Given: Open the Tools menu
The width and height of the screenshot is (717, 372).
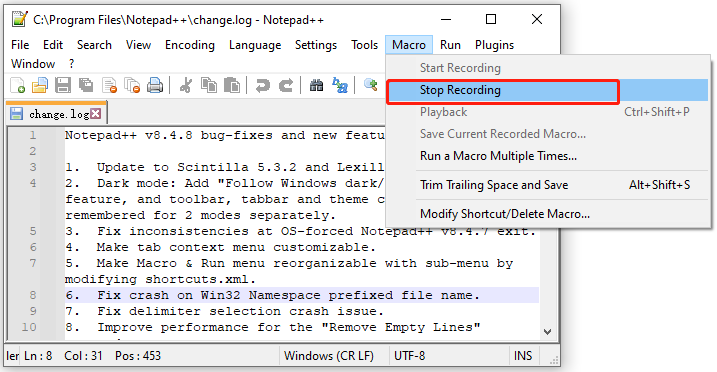Looking at the screenshot, I should tap(364, 45).
